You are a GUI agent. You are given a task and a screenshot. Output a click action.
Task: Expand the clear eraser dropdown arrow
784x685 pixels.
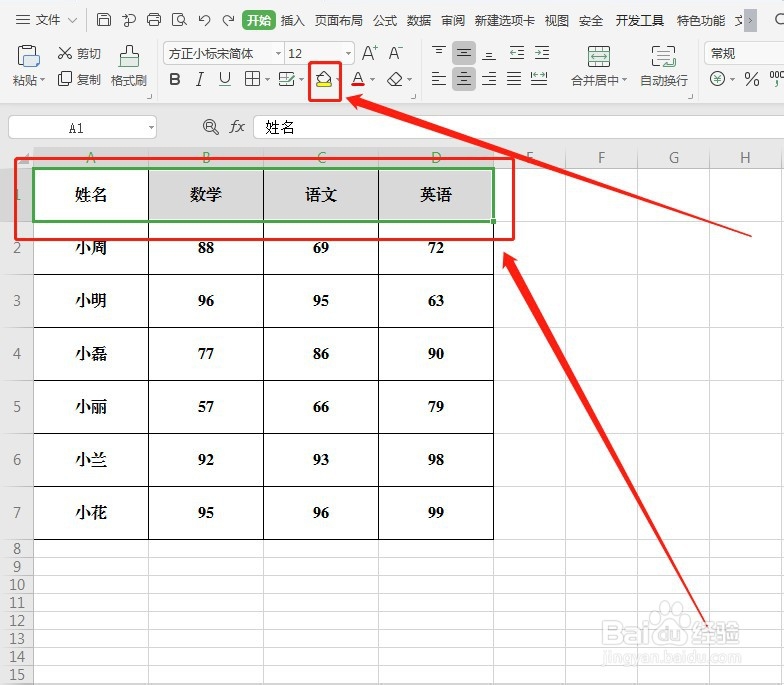(410, 79)
